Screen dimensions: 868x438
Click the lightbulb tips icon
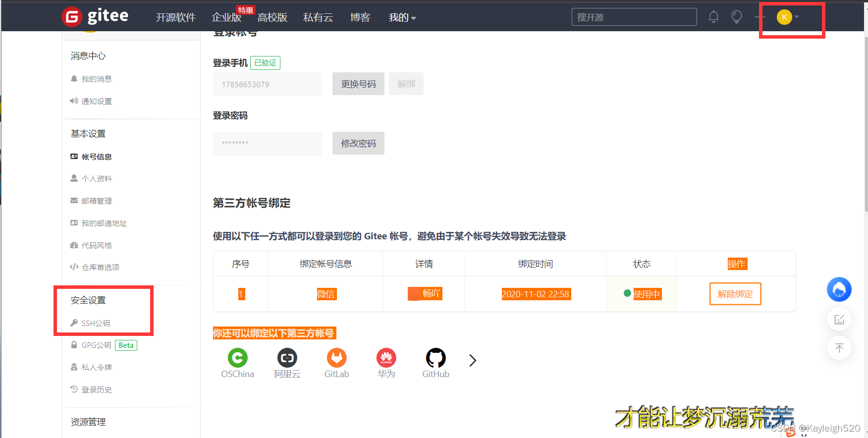(737, 17)
